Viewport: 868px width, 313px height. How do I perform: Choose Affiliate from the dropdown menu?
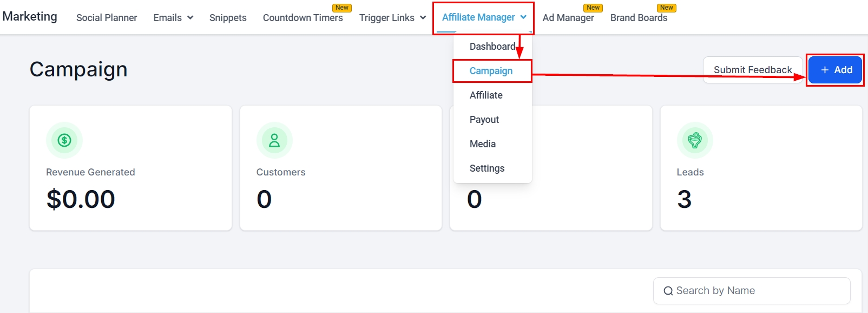[486, 95]
